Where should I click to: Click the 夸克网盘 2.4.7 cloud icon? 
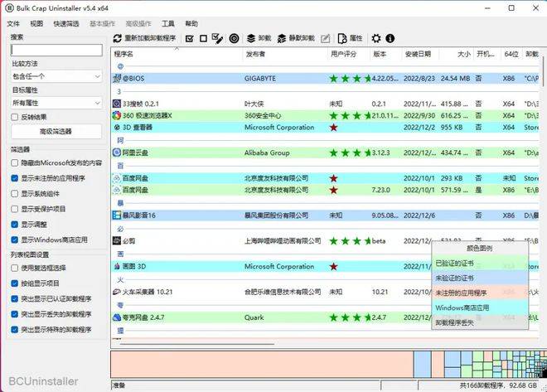117,317
